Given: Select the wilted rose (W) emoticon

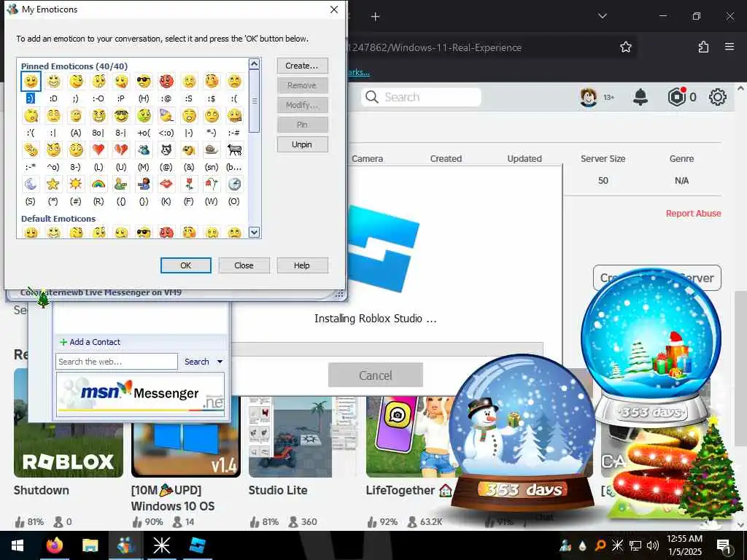Looking at the screenshot, I should click(212, 184).
